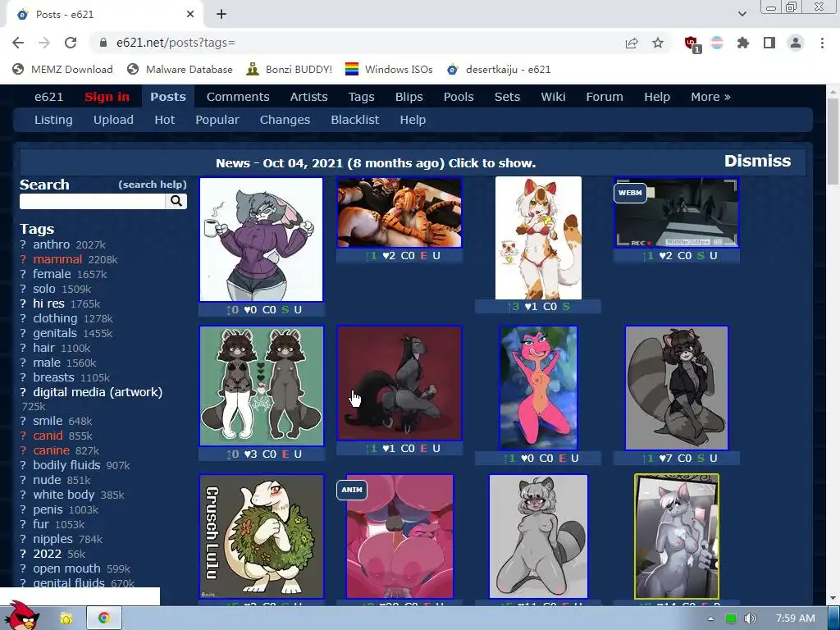Click the green network tray icon
Screen dimensions: 840x630
(x=731, y=619)
